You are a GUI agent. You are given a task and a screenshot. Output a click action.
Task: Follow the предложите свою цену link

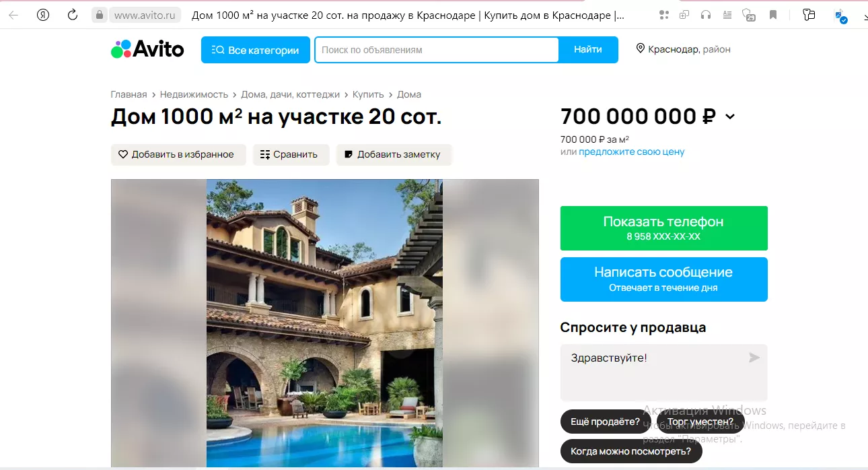pyautogui.click(x=632, y=152)
